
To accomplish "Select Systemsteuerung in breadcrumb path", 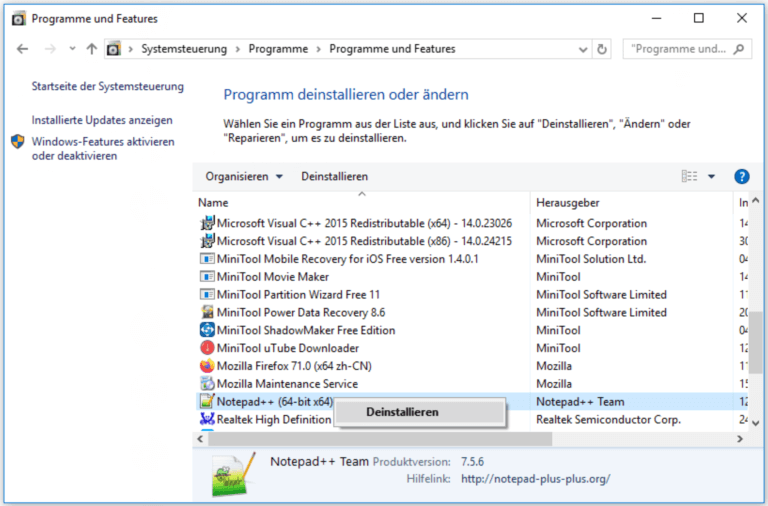I will click(184, 49).
